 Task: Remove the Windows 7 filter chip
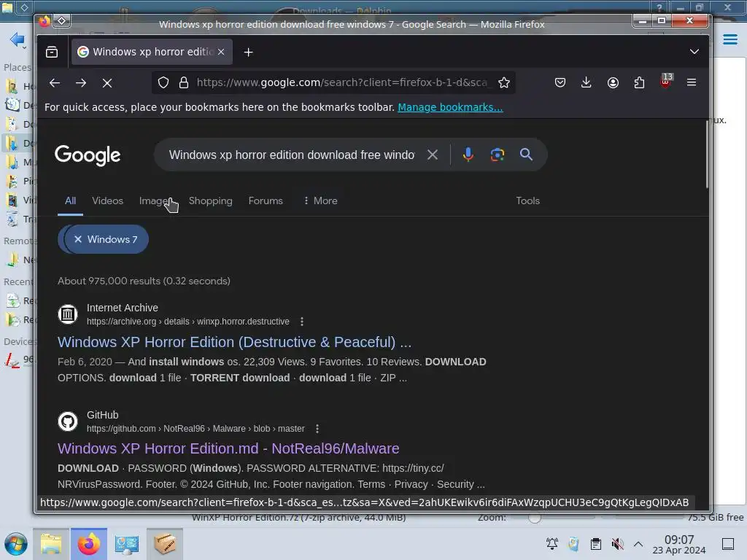(78, 239)
